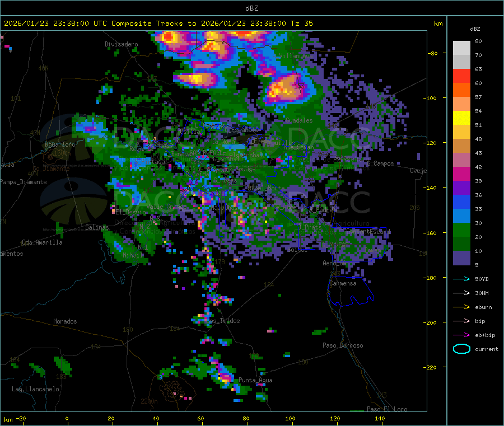Viewport: 504px width, 426px height.
Task: Click the 'Valle_Grande' map label
Action: (166, 207)
